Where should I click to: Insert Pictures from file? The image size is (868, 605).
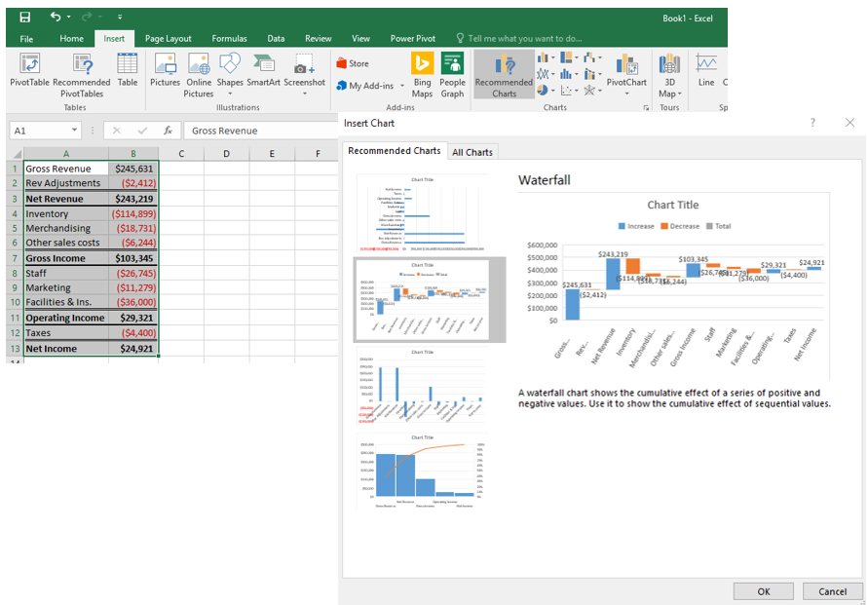click(165, 73)
